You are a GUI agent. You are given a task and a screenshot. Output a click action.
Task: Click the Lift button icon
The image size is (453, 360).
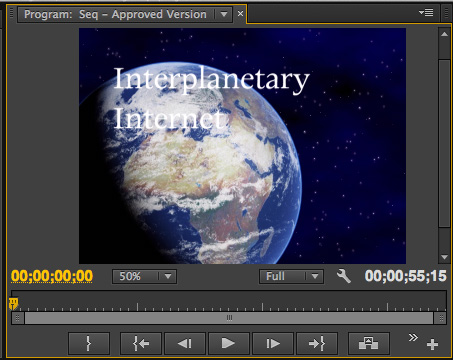[x=369, y=343]
